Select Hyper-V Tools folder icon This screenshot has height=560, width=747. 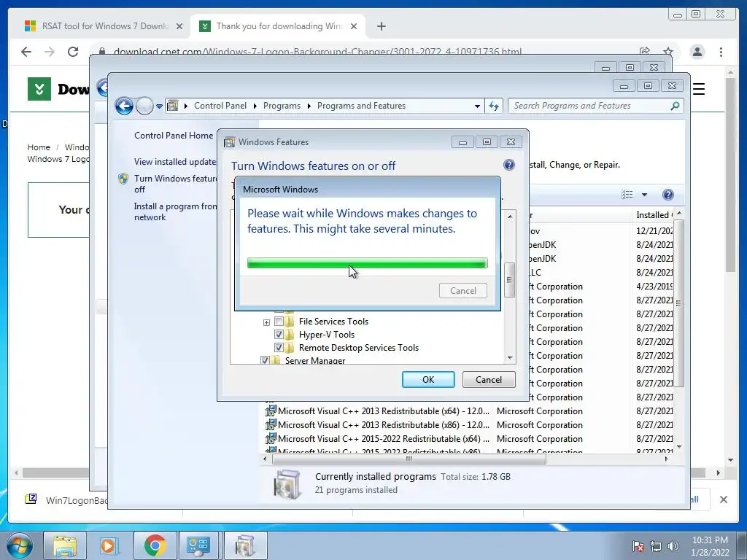pos(289,334)
